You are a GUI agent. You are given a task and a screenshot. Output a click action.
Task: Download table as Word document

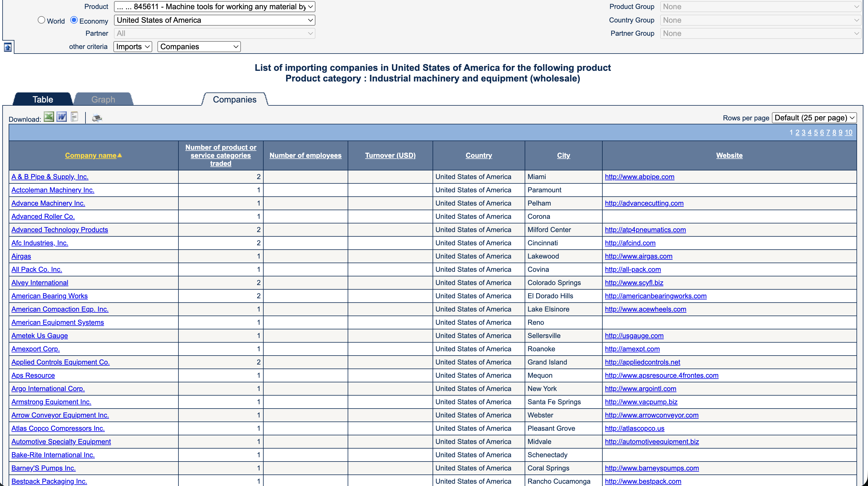coord(62,117)
